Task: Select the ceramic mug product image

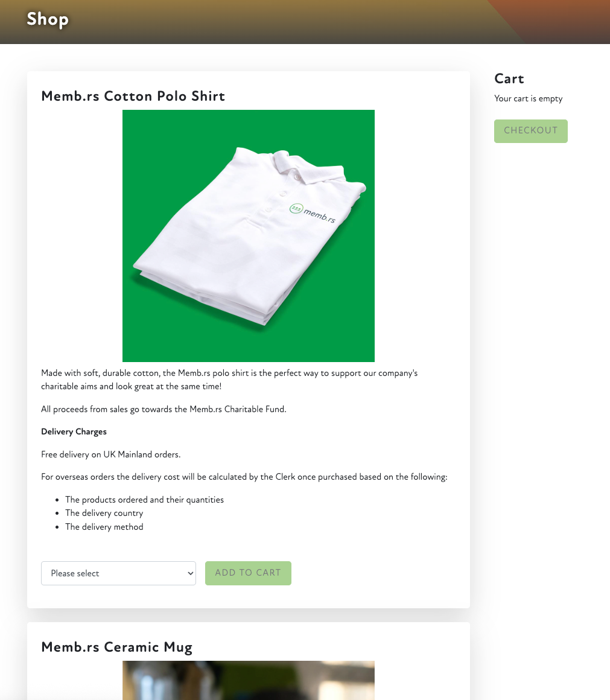Action: (248, 680)
